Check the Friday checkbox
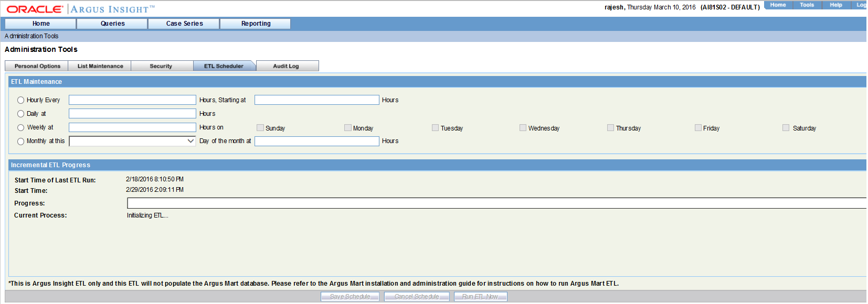 [x=698, y=127]
